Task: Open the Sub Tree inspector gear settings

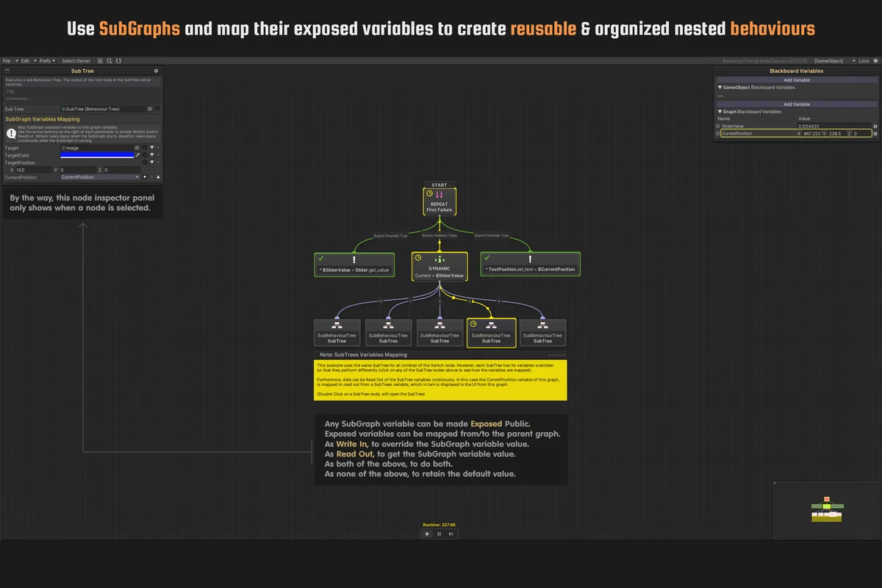Action: (x=156, y=71)
